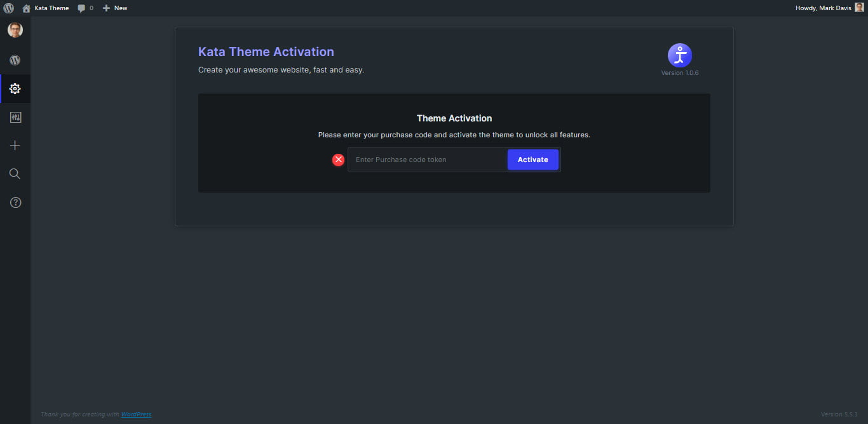Click the New content plus button
The height and width of the screenshot is (424, 868).
115,8
